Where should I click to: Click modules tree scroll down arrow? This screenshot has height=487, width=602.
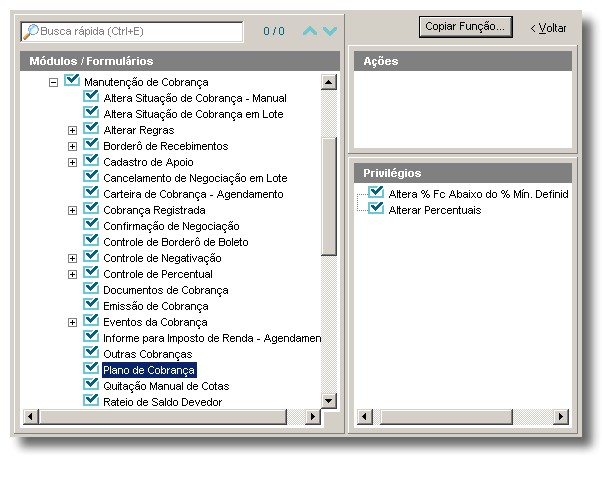tap(329, 401)
